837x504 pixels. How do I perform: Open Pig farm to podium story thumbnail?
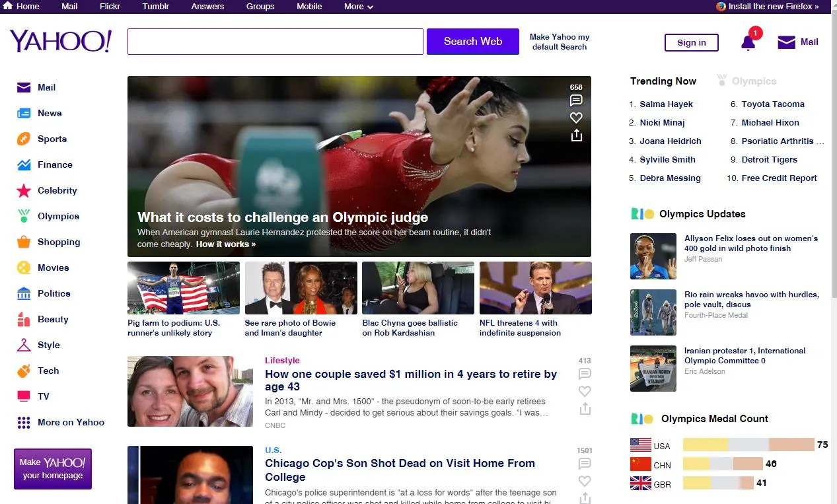(x=184, y=288)
